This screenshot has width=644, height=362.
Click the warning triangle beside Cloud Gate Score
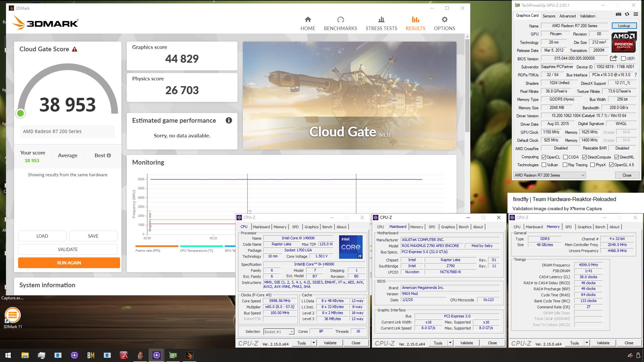74,49
